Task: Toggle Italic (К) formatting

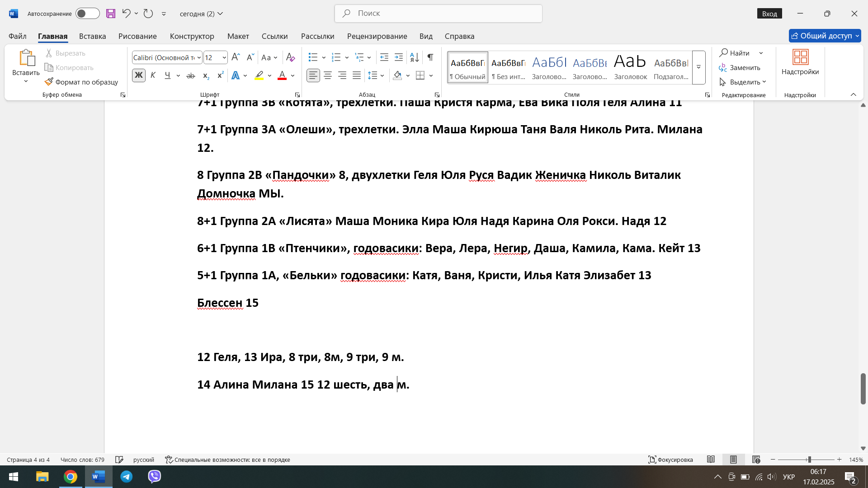Action: click(153, 75)
